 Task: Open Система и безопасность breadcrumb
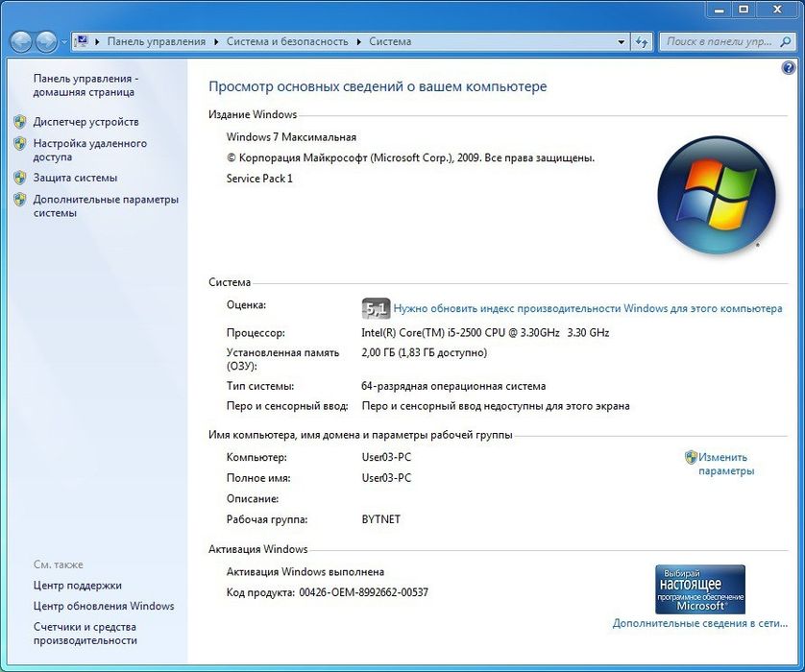pos(287,41)
